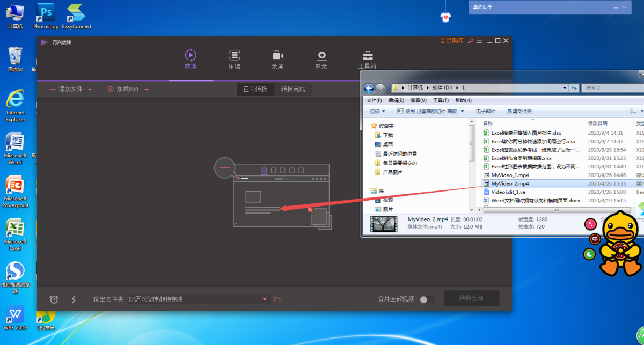Image resolution: width=644 pixels, height=345 pixels.
Task: Select MyVideo_1.mp4 in the file list
Action: pos(510,175)
